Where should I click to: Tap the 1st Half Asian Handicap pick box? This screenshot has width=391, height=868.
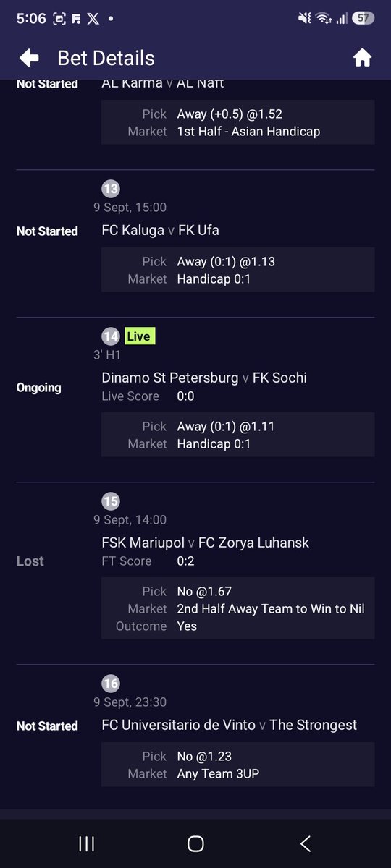pos(238,122)
